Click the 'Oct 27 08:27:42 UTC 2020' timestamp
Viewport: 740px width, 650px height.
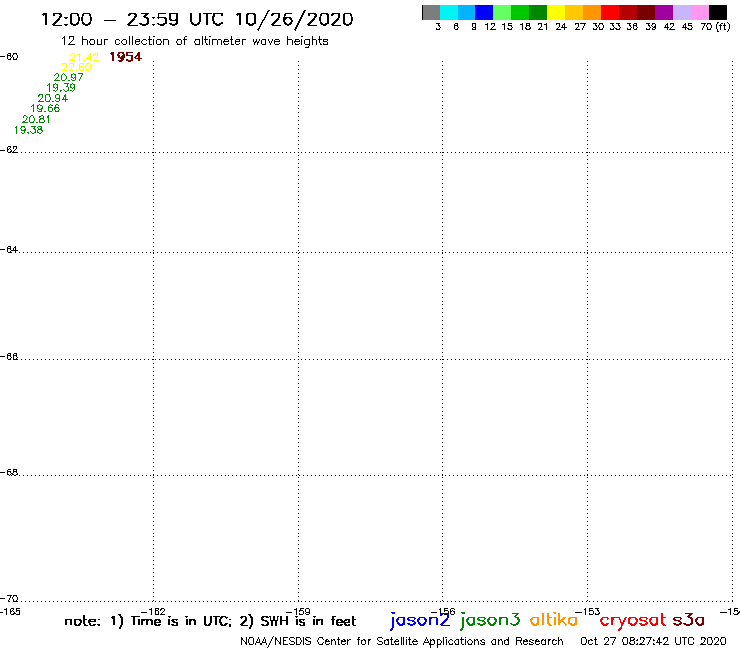click(x=653, y=641)
